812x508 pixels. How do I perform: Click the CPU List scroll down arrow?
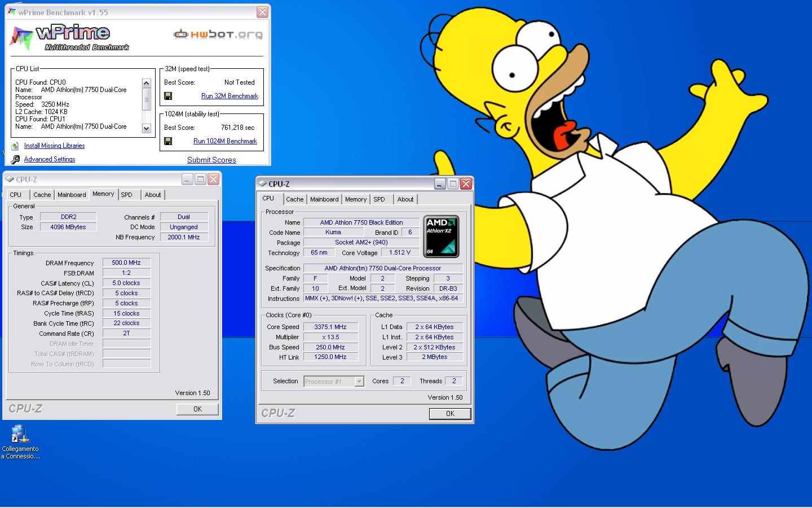pyautogui.click(x=147, y=128)
